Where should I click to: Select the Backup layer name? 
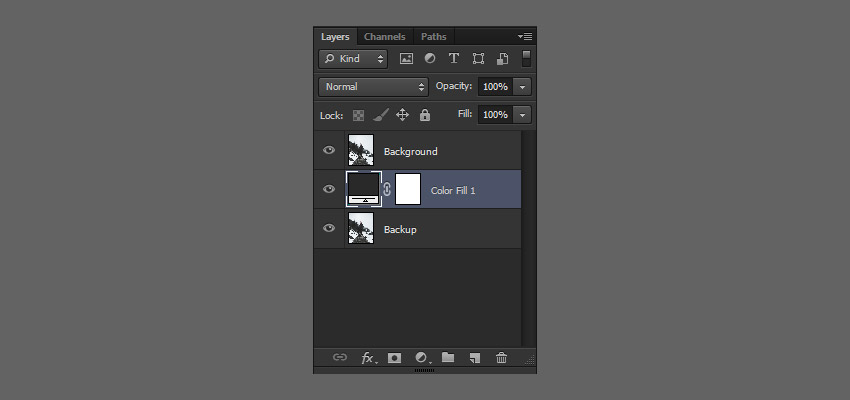coord(400,229)
